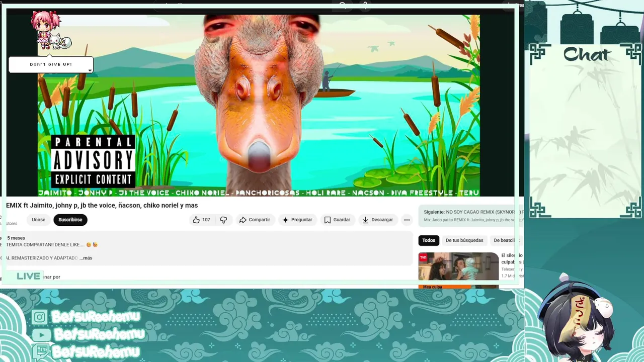
Task: Click the Twitch icon in overlay
Action: point(41,351)
